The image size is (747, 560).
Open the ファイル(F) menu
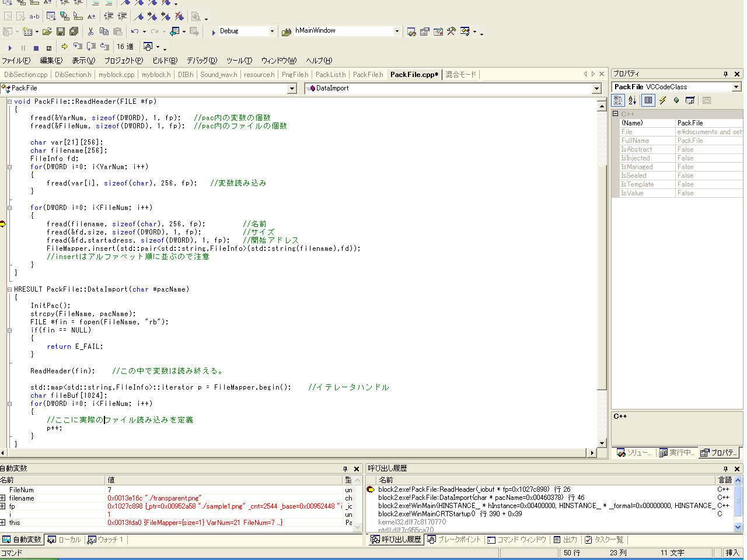click(16, 61)
